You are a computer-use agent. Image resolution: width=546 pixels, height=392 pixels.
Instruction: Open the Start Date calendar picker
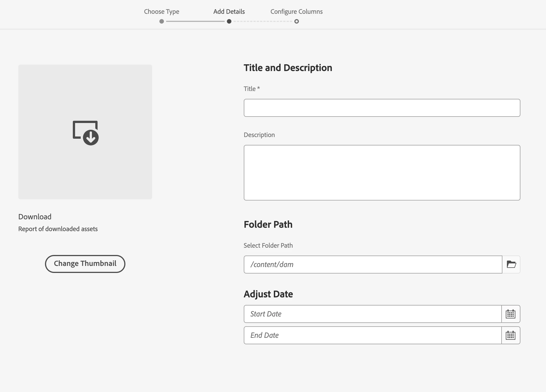point(511,314)
